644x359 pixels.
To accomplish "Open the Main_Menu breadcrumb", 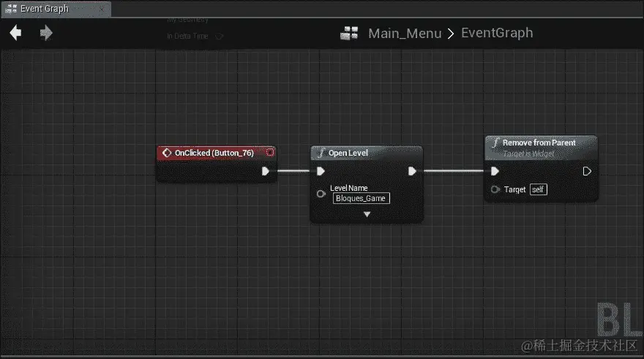I will (405, 33).
